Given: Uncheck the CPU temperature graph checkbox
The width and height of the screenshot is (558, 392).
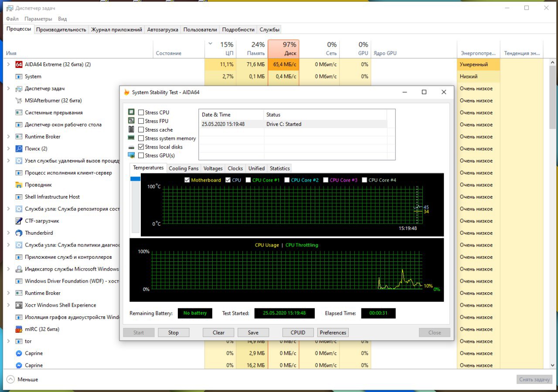Looking at the screenshot, I should (228, 180).
